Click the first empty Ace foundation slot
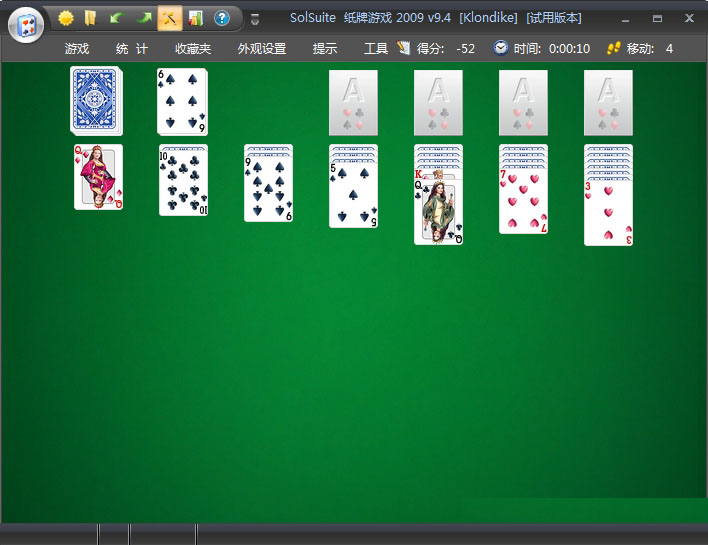Screen dimensions: 708x545 [x=354, y=102]
